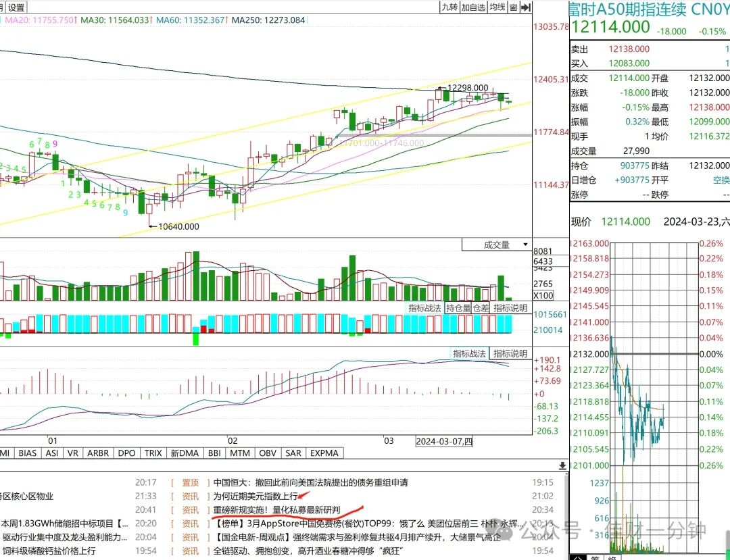
Task: Add stock via 加自选 button
Action: tap(473, 7)
